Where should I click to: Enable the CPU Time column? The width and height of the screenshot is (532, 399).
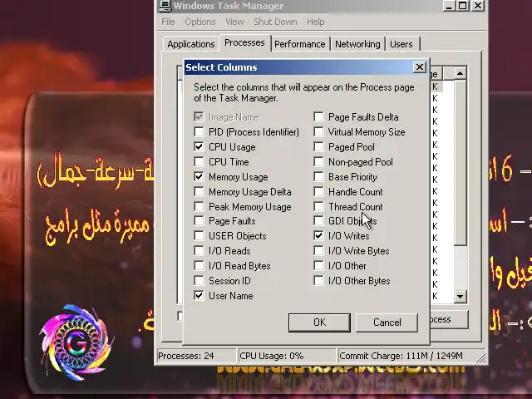199,161
